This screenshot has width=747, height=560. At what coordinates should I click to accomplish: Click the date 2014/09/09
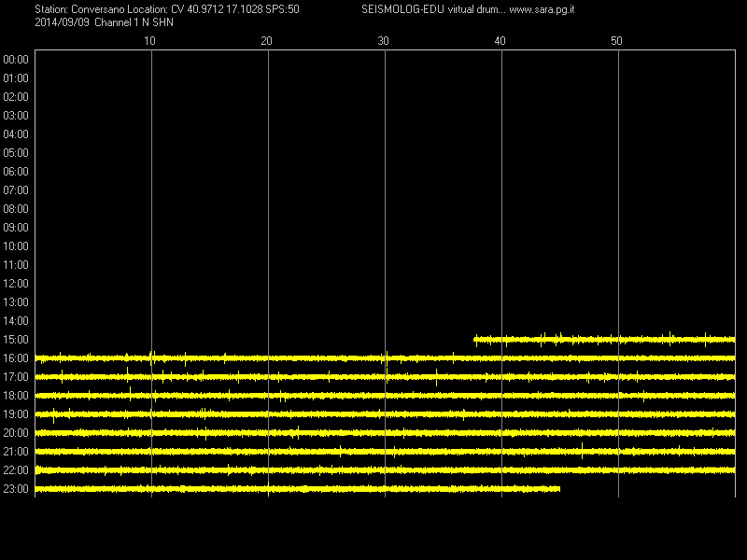point(62,22)
